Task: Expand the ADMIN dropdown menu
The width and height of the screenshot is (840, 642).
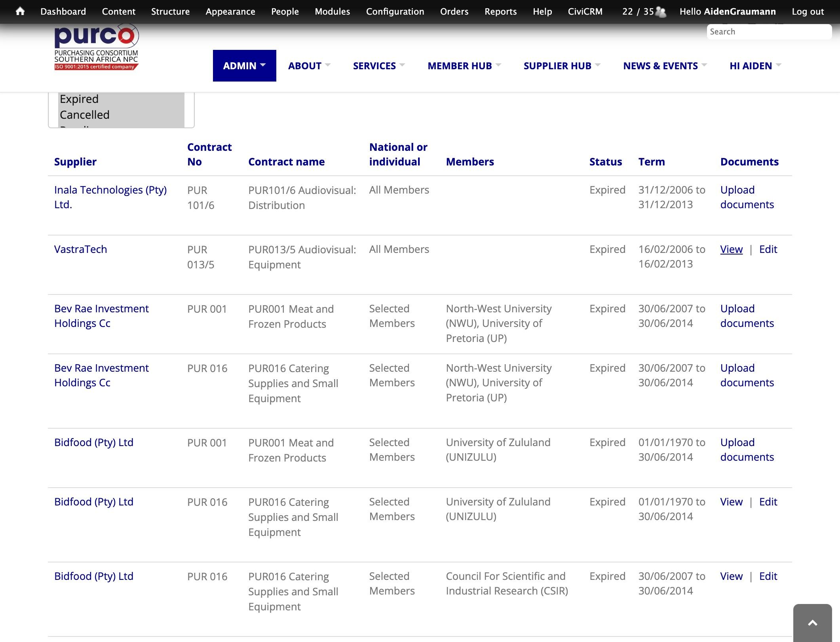Action: pyautogui.click(x=244, y=66)
